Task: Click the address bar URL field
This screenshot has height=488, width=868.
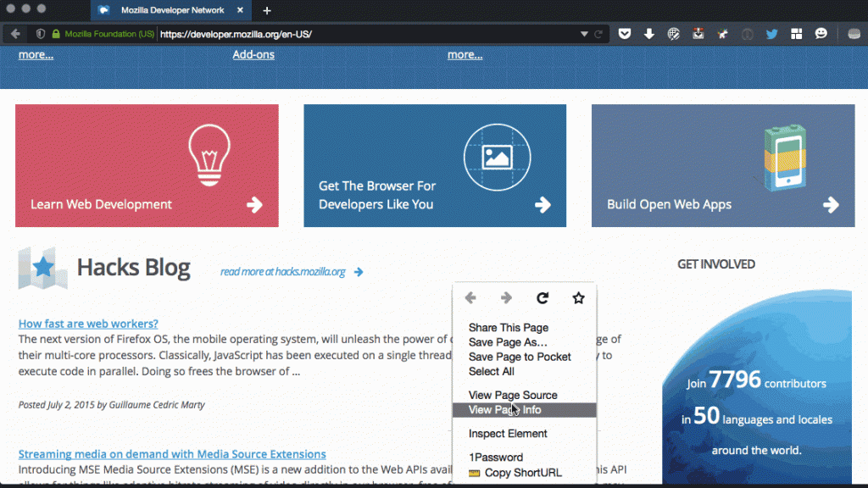Action: click(365, 34)
